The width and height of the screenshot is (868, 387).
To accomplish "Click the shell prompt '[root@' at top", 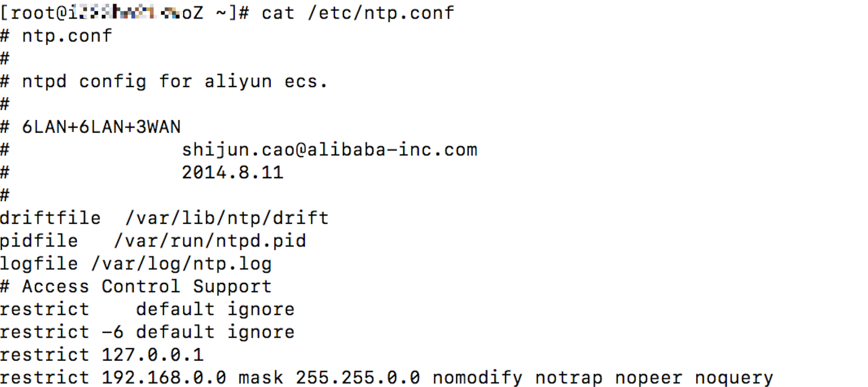I will [34, 13].
